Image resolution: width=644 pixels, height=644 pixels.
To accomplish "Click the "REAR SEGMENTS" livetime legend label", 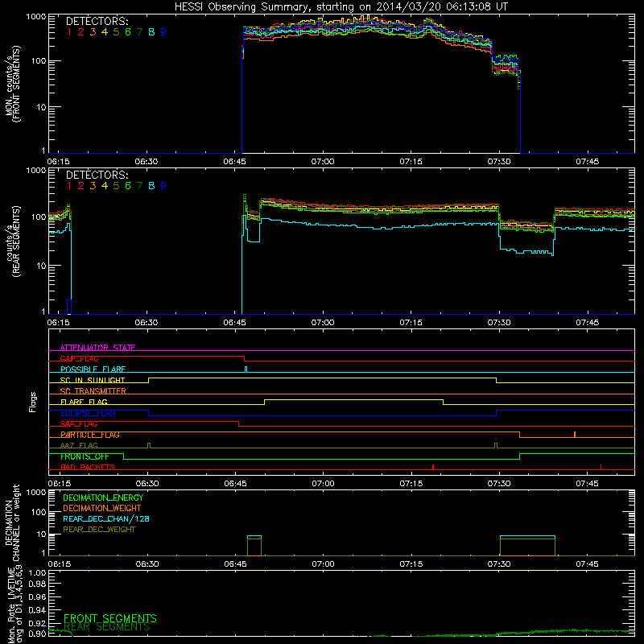I will [x=107, y=627].
